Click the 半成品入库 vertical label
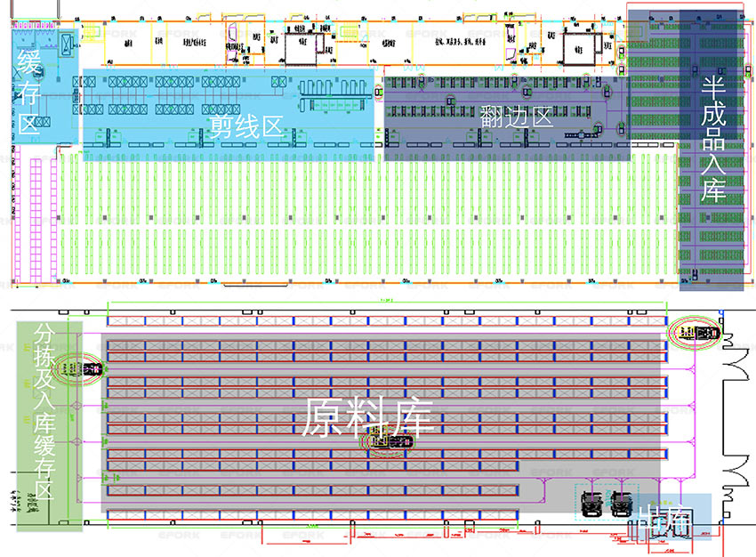This screenshot has height=557, width=756. pos(712,138)
